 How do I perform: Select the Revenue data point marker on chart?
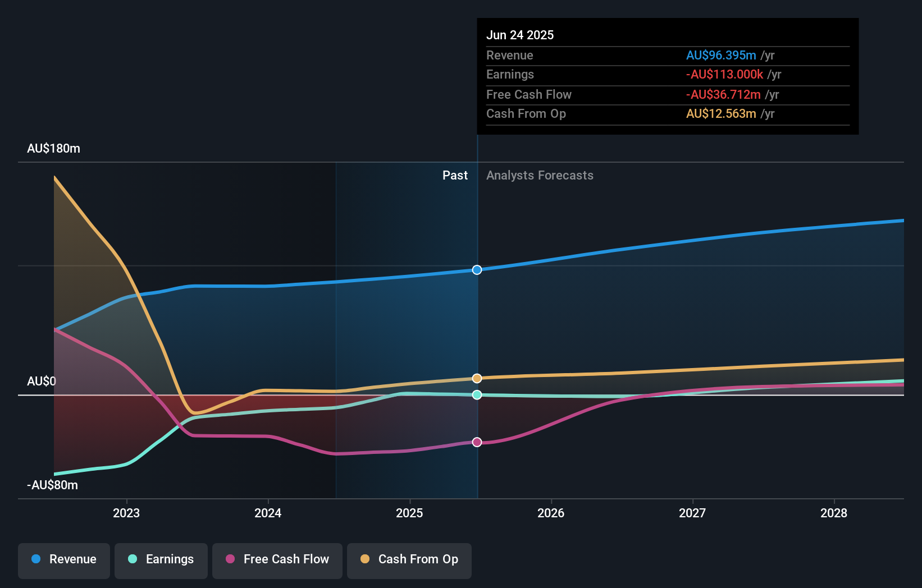point(477,270)
